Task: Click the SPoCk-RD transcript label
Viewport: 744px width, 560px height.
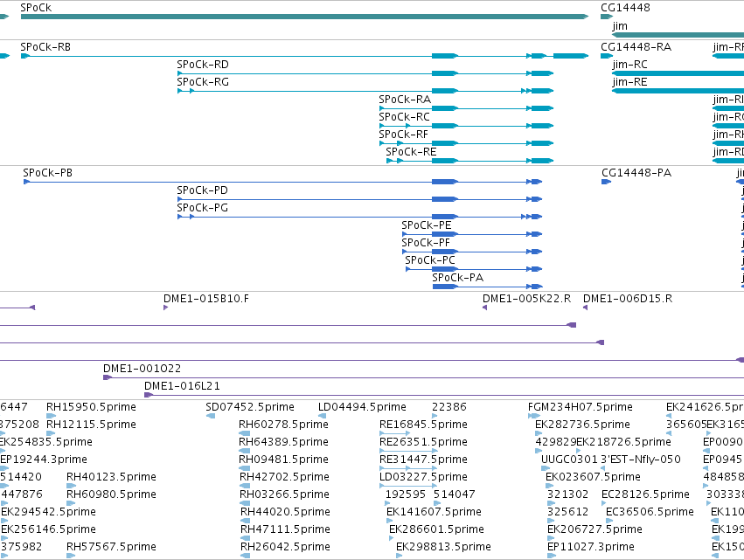Action: tap(203, 65)
